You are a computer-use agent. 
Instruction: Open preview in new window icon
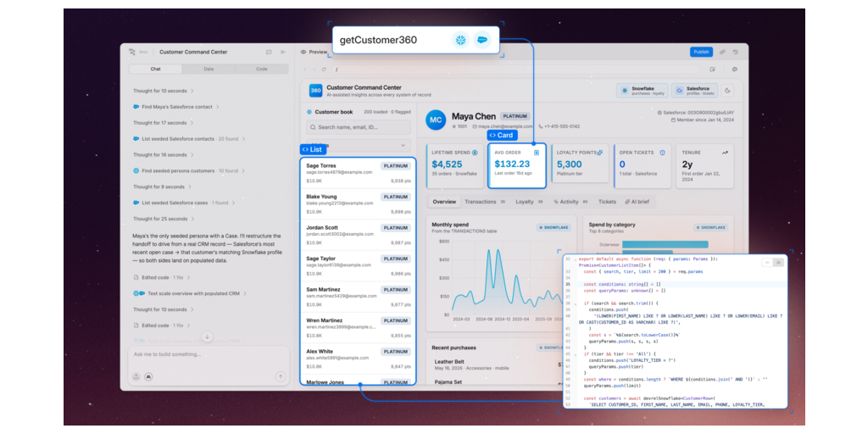point(712,70)
